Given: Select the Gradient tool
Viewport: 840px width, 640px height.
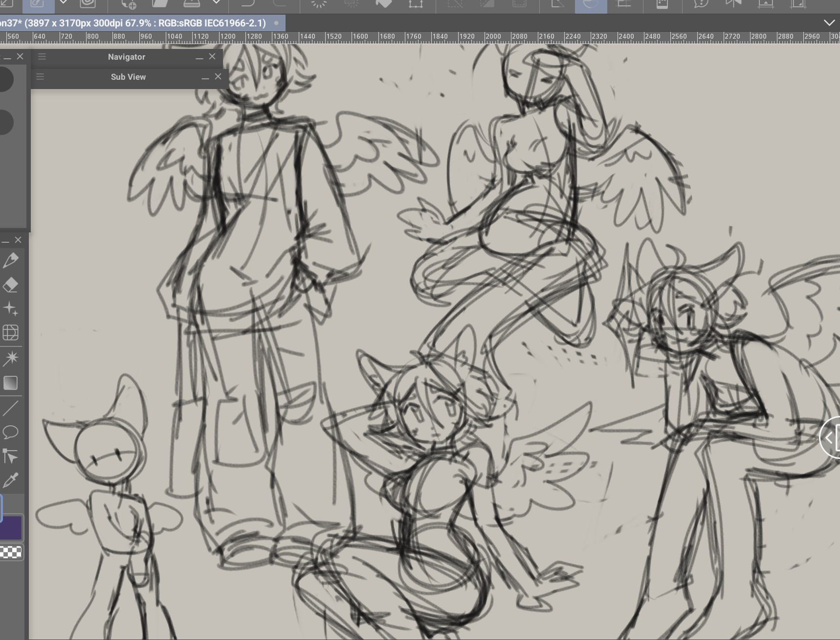Looking at the screenshot, I should coord(11,383).
